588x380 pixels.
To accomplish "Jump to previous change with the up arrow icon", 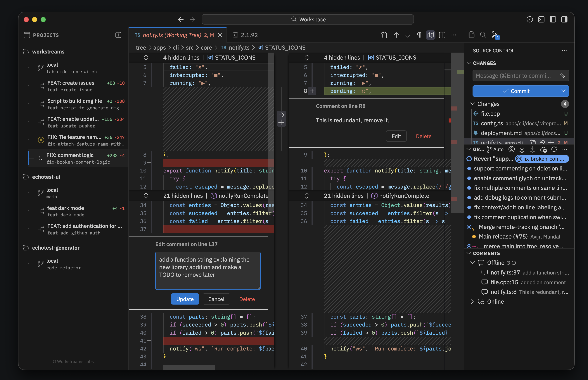I will point(396,35).
